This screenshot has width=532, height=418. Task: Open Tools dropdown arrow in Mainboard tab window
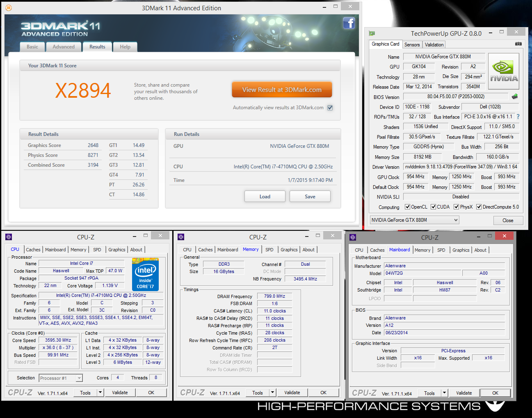click(444, 393)
